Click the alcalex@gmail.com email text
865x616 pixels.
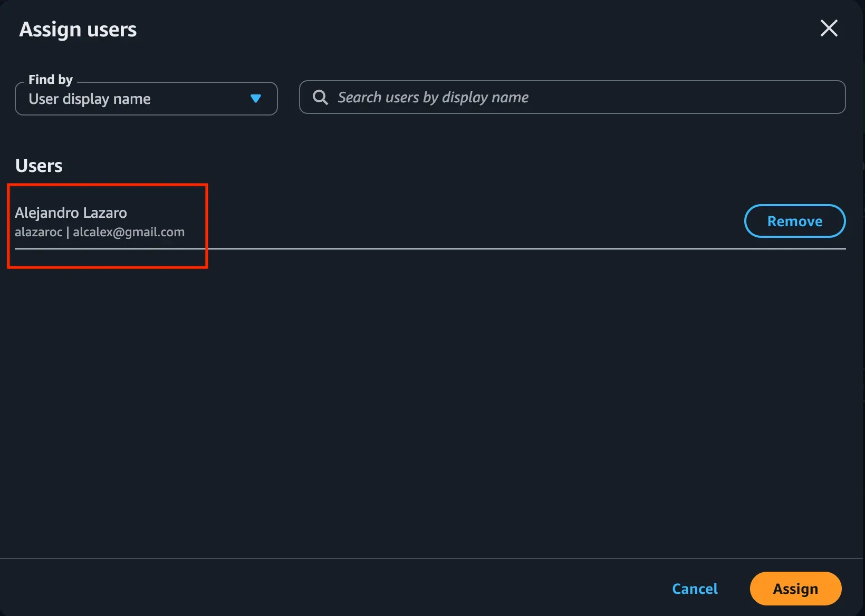click(x=129, y=232)
